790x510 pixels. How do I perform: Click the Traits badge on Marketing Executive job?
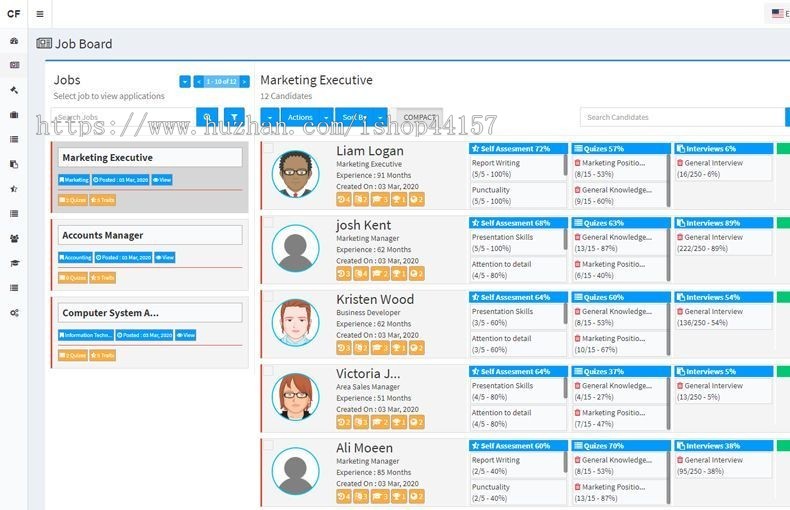[103, 200]
